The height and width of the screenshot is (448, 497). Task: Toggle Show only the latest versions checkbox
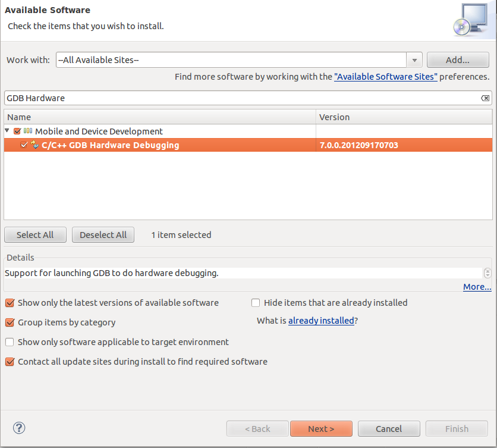[x=10, y=303]
